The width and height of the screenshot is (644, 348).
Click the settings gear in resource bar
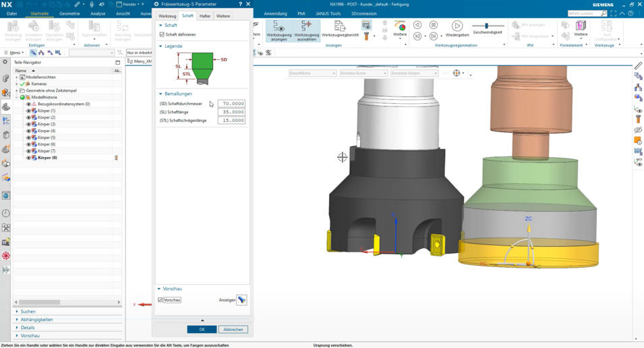pos(5,61)
